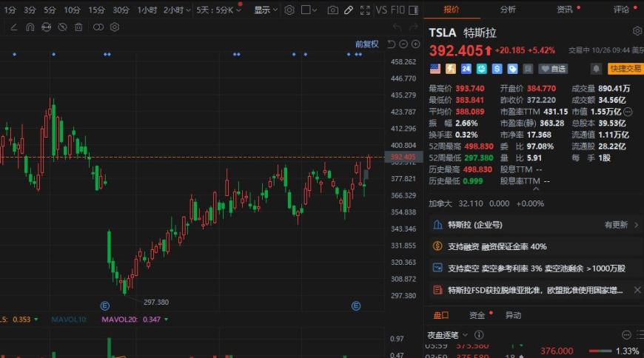This screenshot has width=644, height=358.
Task: View 支持融资 margin rate info
Action: pos(534,246)
